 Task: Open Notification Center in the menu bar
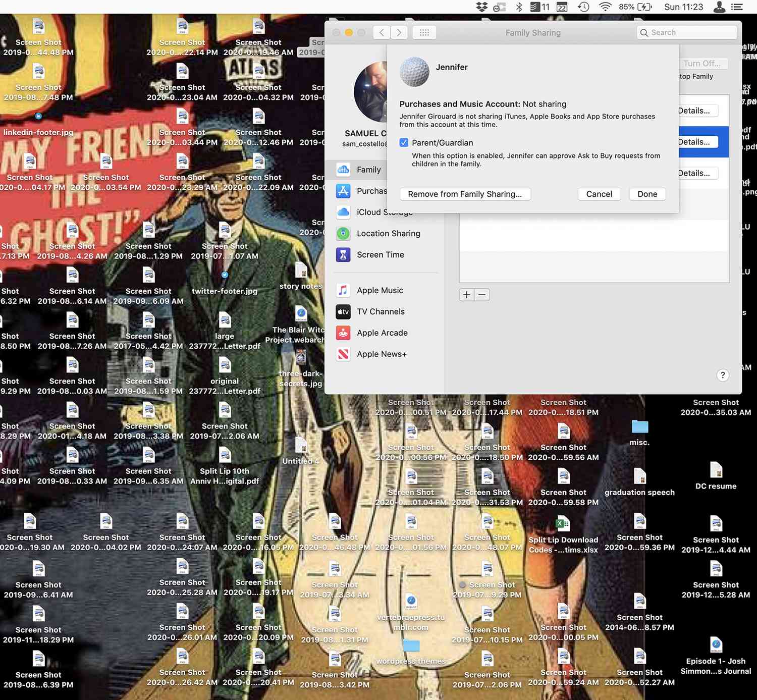tap(737, 7)
